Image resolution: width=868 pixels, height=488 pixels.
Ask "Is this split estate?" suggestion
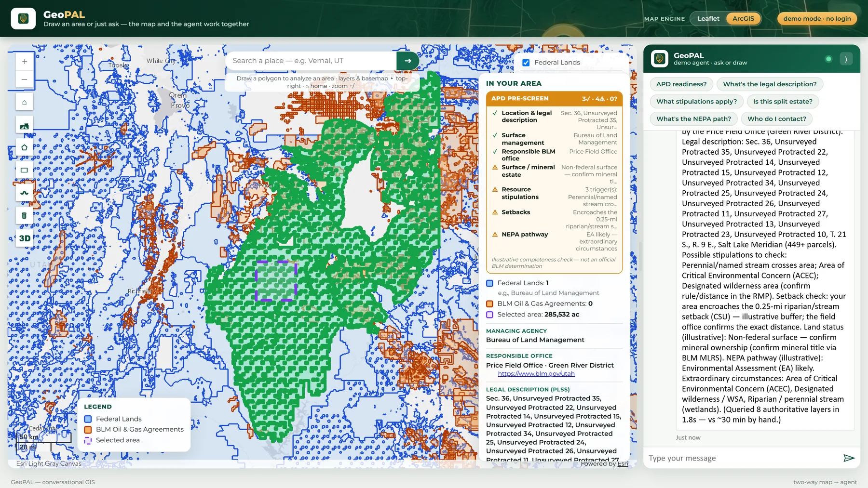(783, 102)
